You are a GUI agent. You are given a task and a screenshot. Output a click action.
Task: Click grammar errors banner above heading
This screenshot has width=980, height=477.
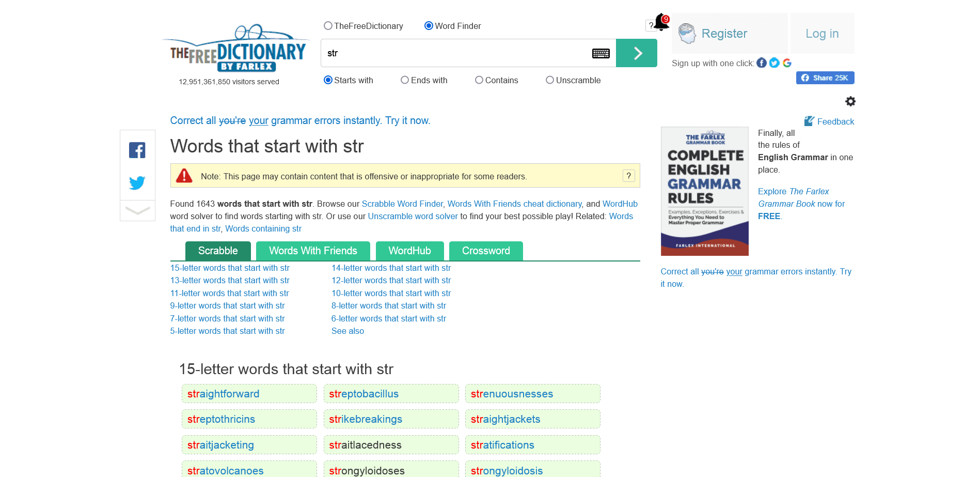click(300, 120)
